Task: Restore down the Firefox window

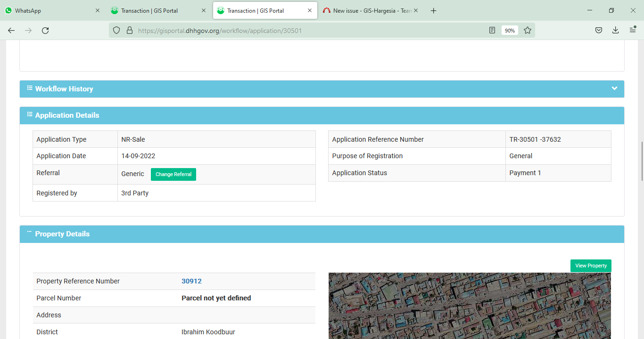Action: click(611, 10)
